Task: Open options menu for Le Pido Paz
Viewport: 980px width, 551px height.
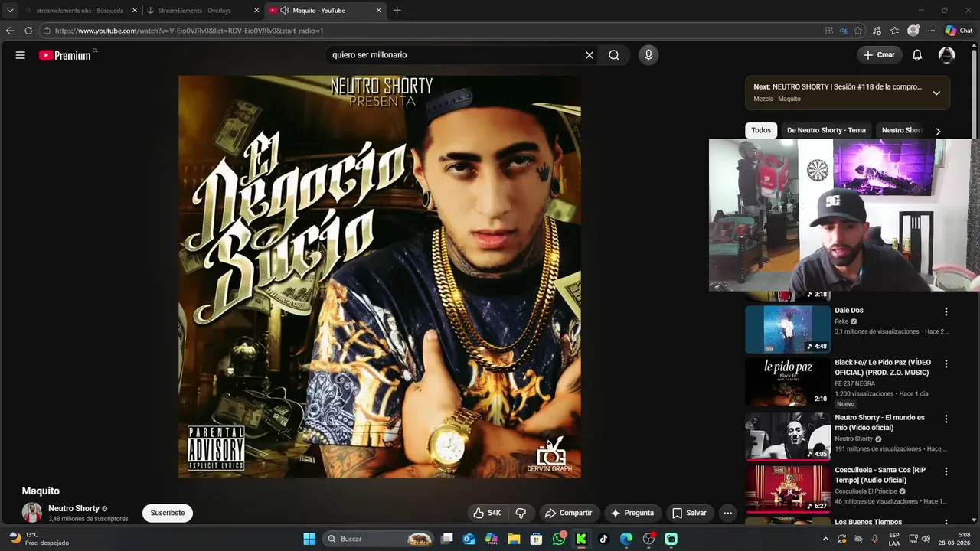Action: [946, 364]
